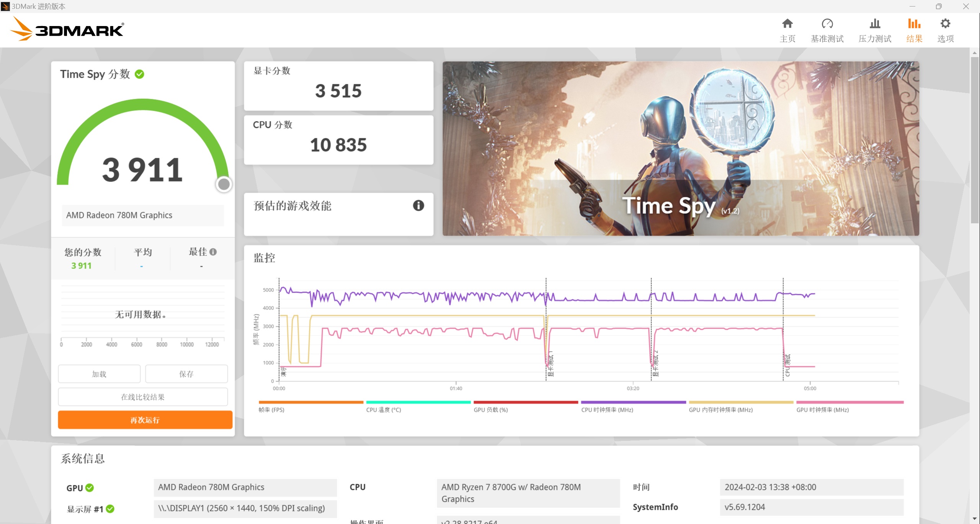Click the 监控 monitoring heading
This screenshot has width=980, height=524.
point(264,258)
